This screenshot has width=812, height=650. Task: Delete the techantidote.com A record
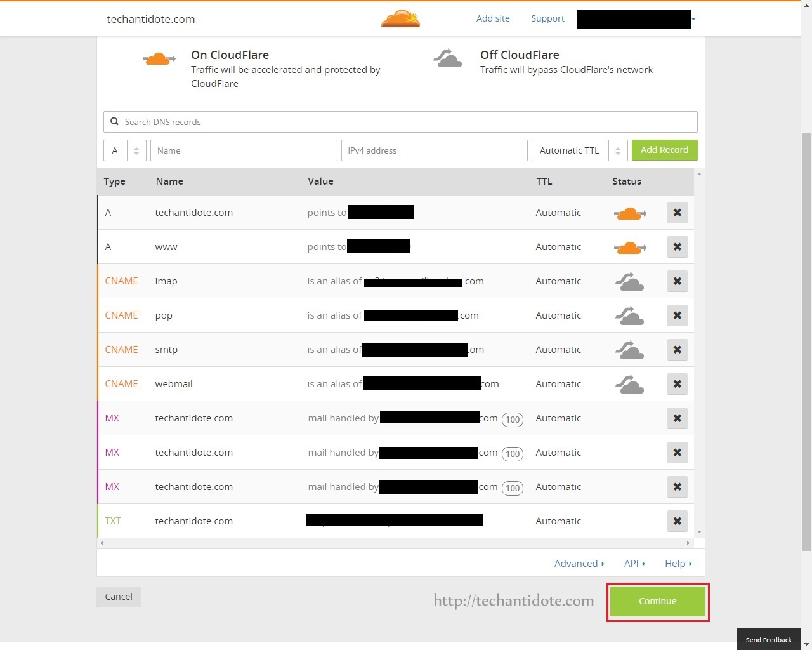pyautogui.click(x=678, y=213)
